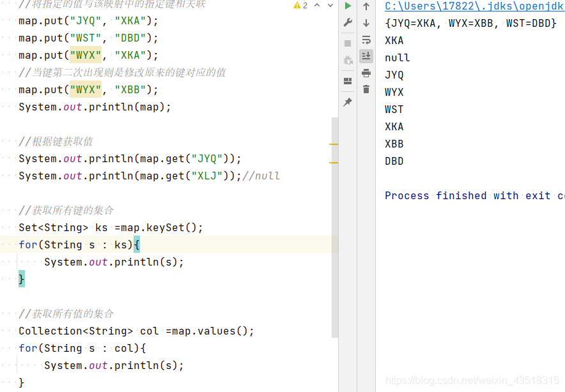Click the lower yellow warning stripe marker

334,163
